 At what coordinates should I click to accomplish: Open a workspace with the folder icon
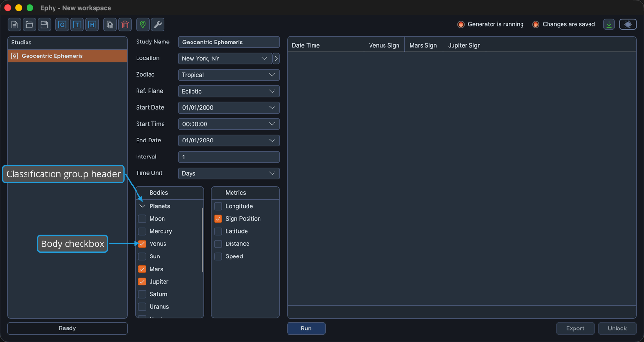(29, 25)
